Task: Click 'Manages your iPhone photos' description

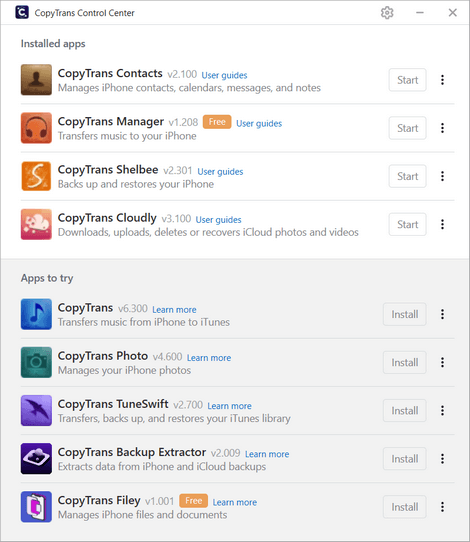Action: point(124,370)
